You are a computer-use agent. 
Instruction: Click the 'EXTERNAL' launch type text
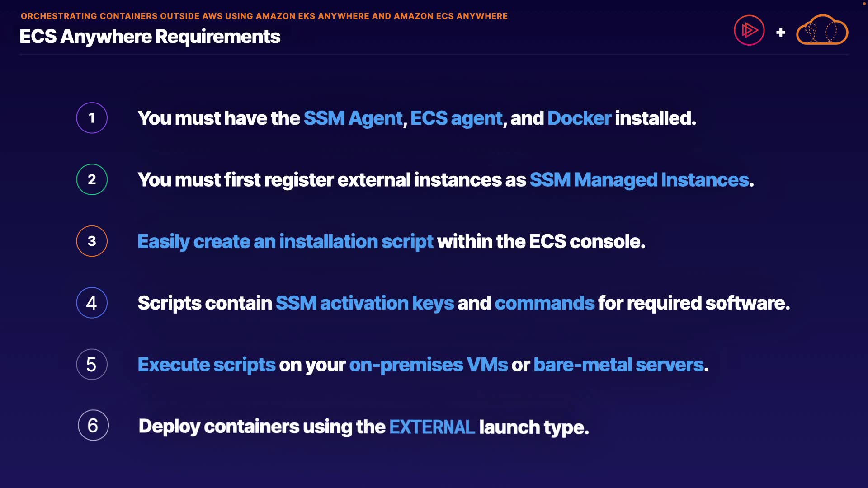click(x=432, y=427)
